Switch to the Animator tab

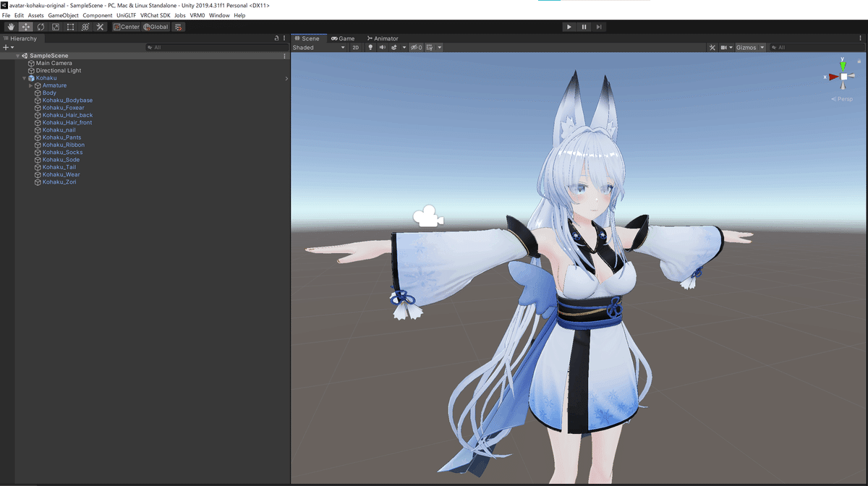383,38
